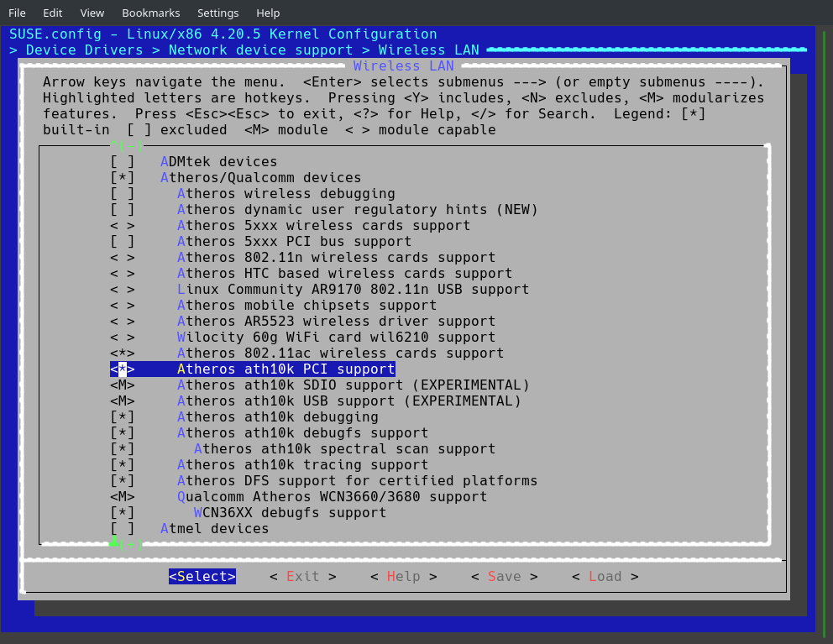
Task: Click the < Save > button
Action: [x=505, y=577]
